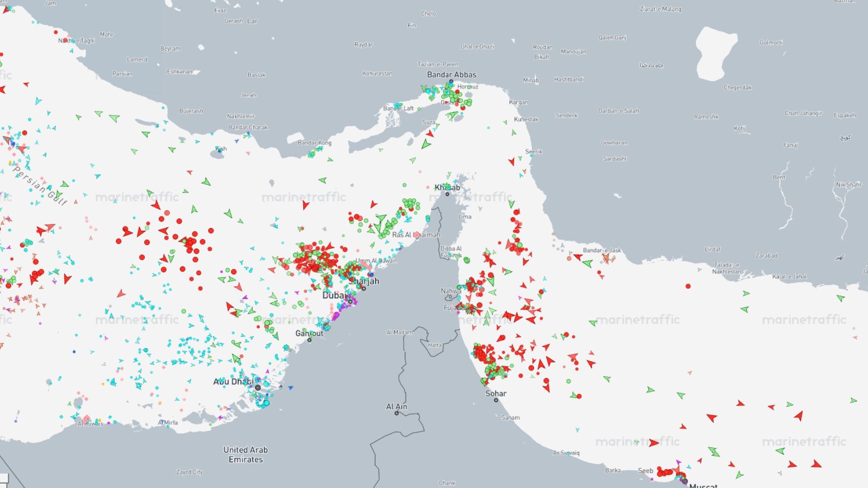Select the Muscat port ring marker
The image size is (868, 488).
[x=685, y=481]
